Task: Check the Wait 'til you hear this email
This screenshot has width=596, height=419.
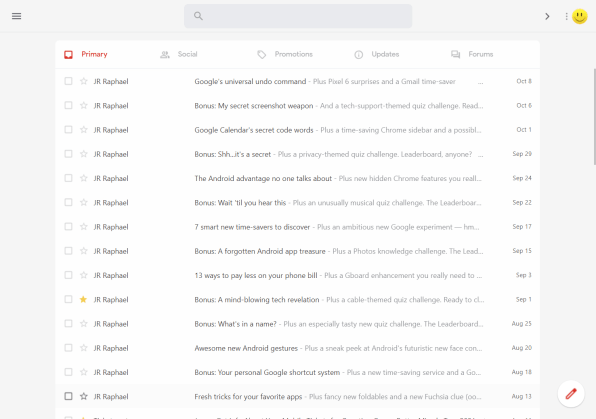Action: click(x=68, y=202)
